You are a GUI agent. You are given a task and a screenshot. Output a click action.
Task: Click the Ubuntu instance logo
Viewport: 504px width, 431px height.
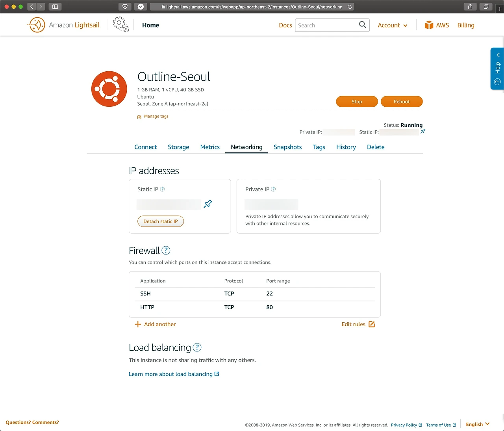[109, 89]
